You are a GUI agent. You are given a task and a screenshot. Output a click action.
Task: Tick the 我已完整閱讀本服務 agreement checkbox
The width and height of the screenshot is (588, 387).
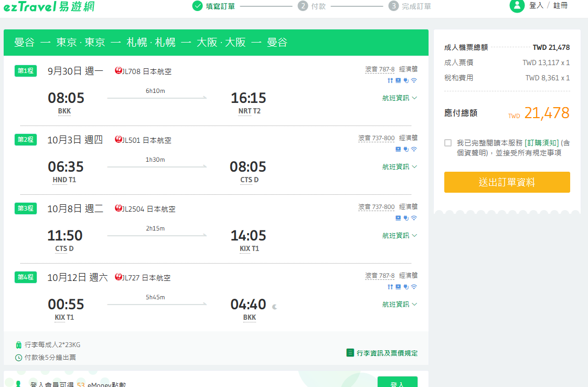pos(448,143)
